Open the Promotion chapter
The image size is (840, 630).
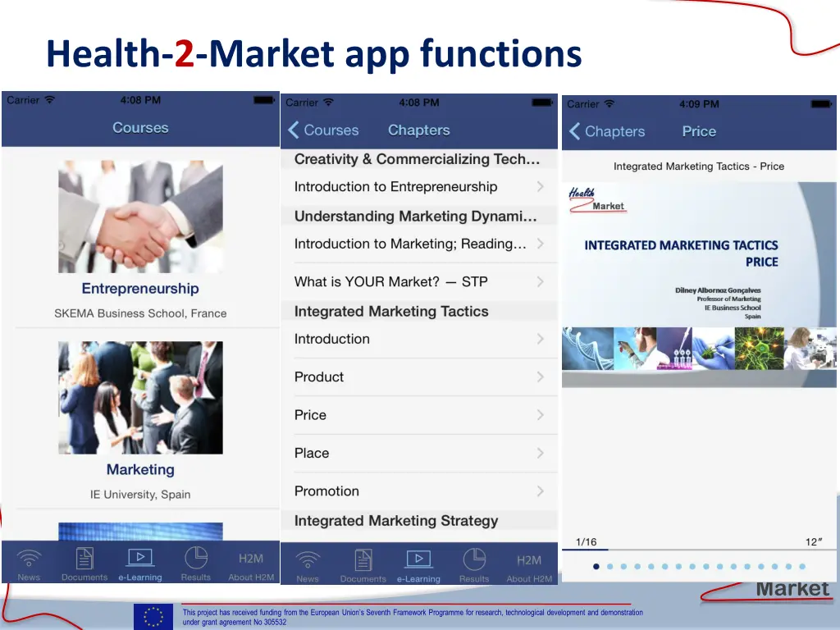(419, 491)
